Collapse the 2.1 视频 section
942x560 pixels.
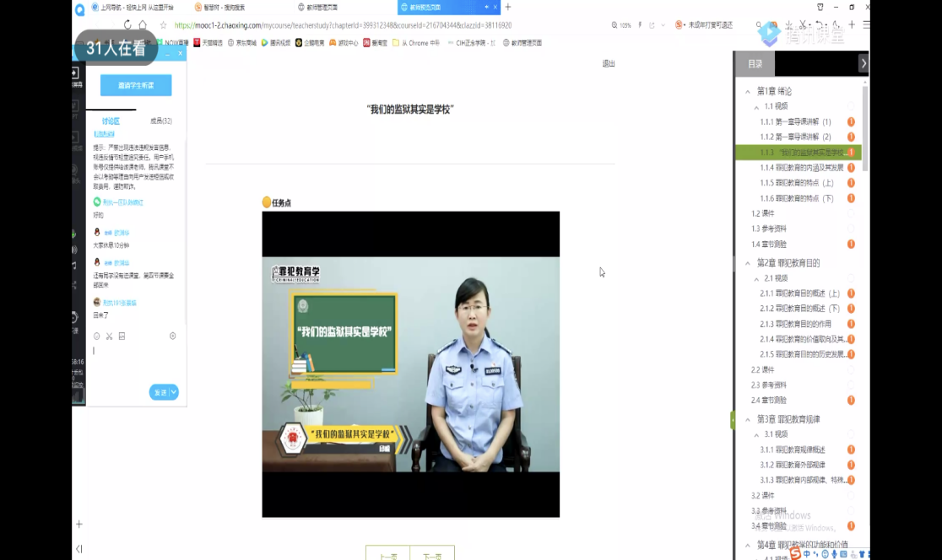756,278
